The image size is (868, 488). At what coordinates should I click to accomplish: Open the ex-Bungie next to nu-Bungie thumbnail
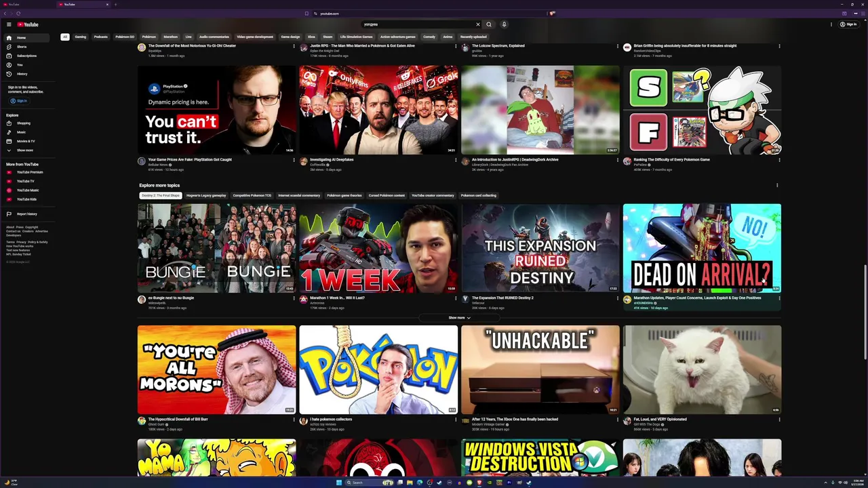coord(217,248)
